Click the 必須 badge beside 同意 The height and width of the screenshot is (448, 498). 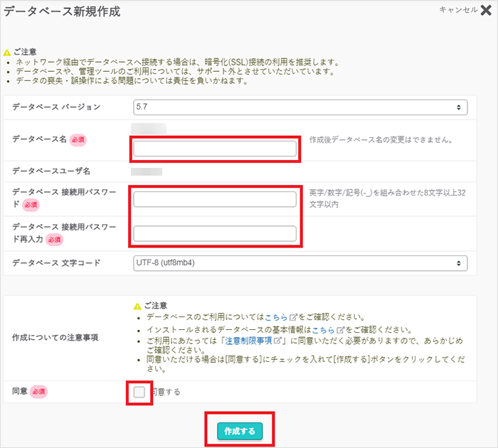[38, 392]
